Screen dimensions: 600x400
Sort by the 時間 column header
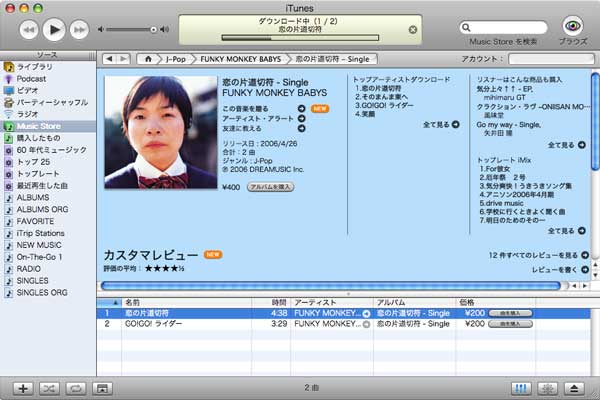[x=271, y=302]
